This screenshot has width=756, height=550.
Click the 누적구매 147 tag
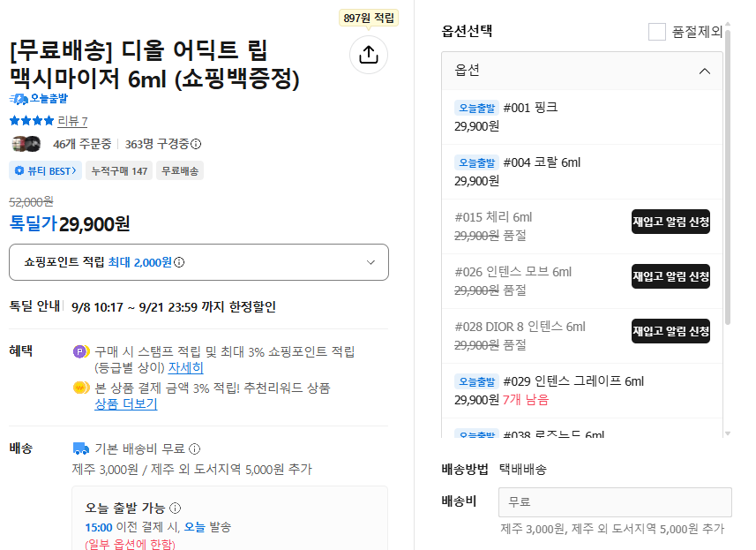[119, 170]
